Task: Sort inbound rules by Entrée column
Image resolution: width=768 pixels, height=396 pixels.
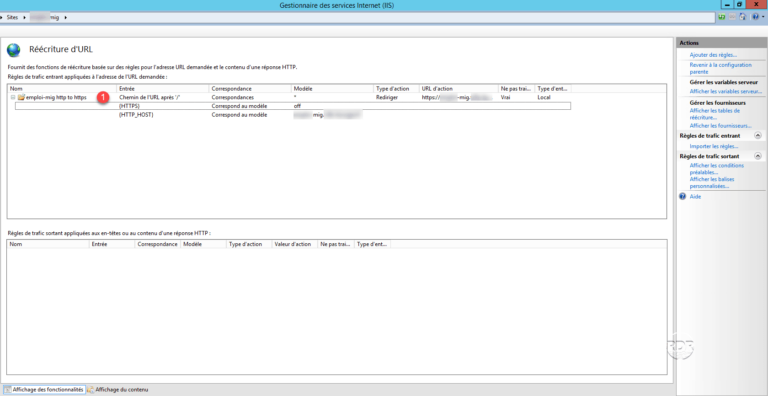Action: (163, 89)
